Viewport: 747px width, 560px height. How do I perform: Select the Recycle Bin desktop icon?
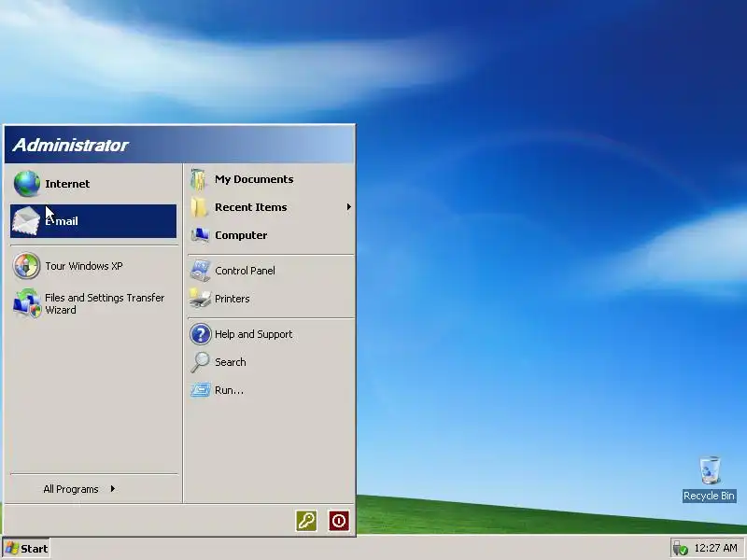click(710, 469)
